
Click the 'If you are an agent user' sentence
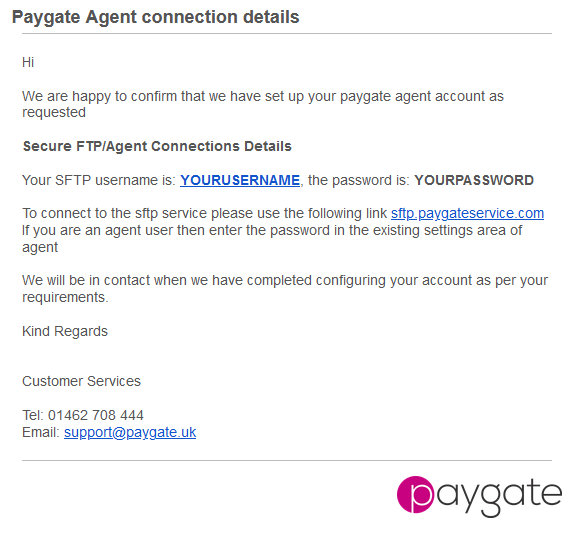[x=272, y=238]
